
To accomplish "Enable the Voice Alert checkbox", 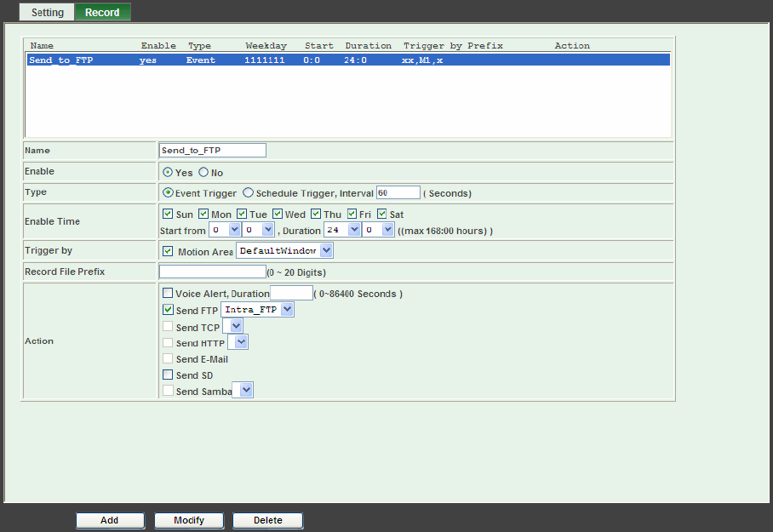I will click(x=168, y=293).
